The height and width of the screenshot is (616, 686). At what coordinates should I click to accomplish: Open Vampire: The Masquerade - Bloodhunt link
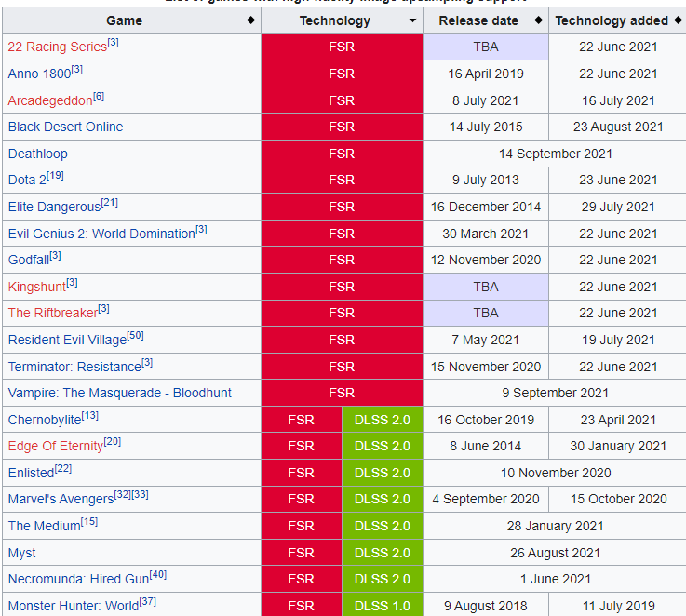click(119, 393)
